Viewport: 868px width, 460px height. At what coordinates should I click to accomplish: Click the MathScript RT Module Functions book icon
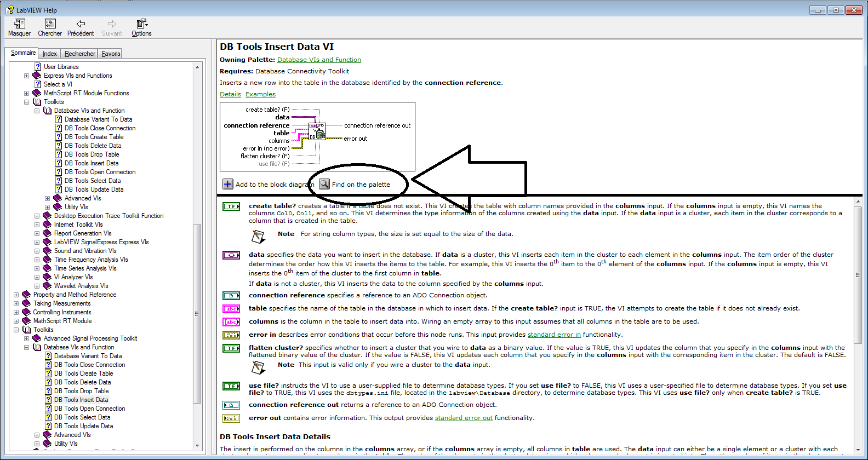point(37,93)
